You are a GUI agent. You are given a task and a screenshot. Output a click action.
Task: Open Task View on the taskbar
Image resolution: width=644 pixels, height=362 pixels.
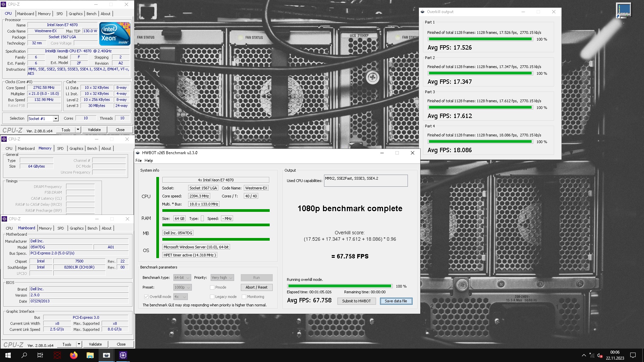(x=40, y=355)
